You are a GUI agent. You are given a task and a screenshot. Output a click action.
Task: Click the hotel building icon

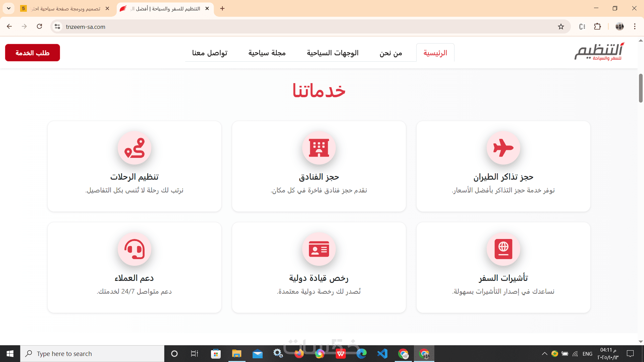[319, 148]
